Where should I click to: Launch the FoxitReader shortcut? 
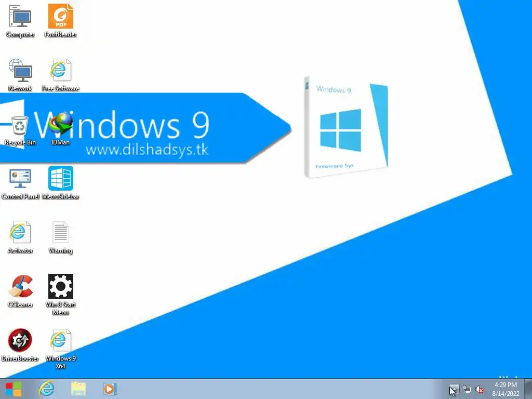click(x=60, y=21)
